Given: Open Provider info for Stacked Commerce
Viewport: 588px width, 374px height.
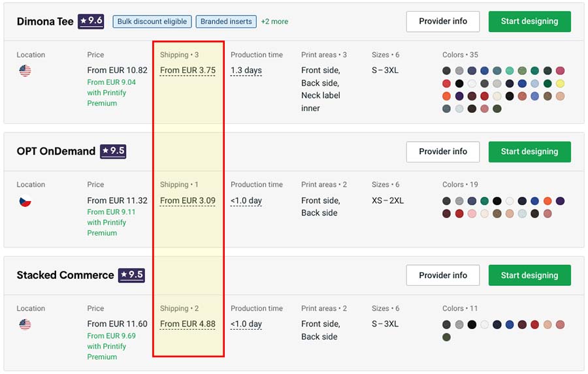Looking at the screenshot, I should (443, 275).
